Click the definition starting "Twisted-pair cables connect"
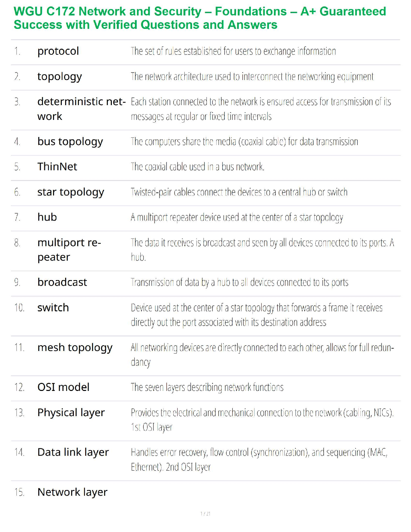This screenshot has width=411, height=532. coord(239,192)
